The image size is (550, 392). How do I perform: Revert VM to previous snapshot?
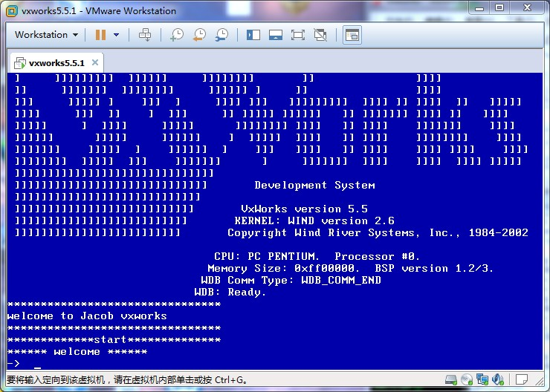[199, 35]
